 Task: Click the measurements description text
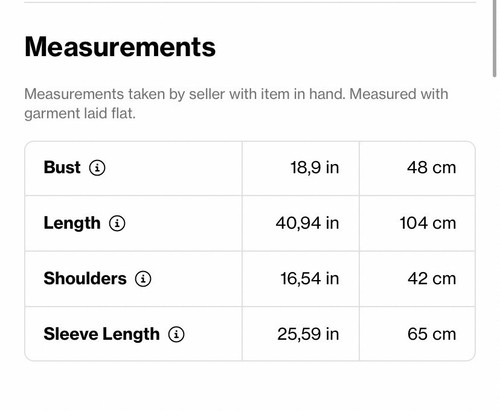coord(236,104)
